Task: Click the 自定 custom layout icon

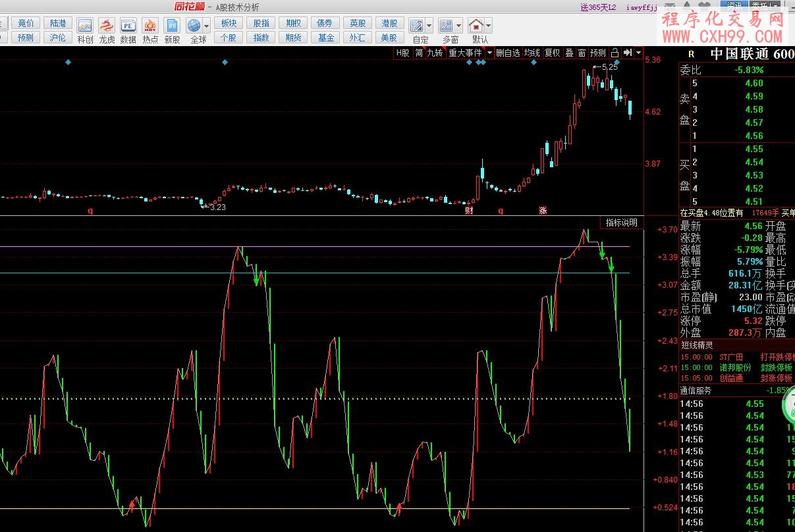Action: [416, 26]
